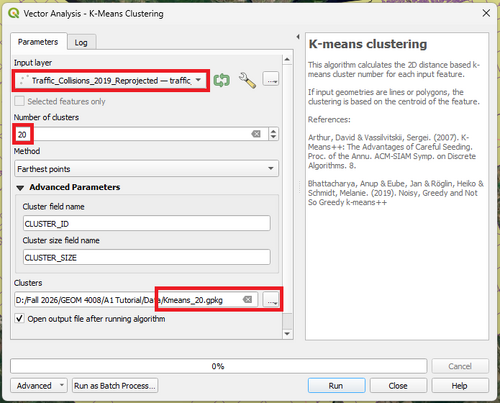Open advanced options wrench icon for input layer

[247, 80]
